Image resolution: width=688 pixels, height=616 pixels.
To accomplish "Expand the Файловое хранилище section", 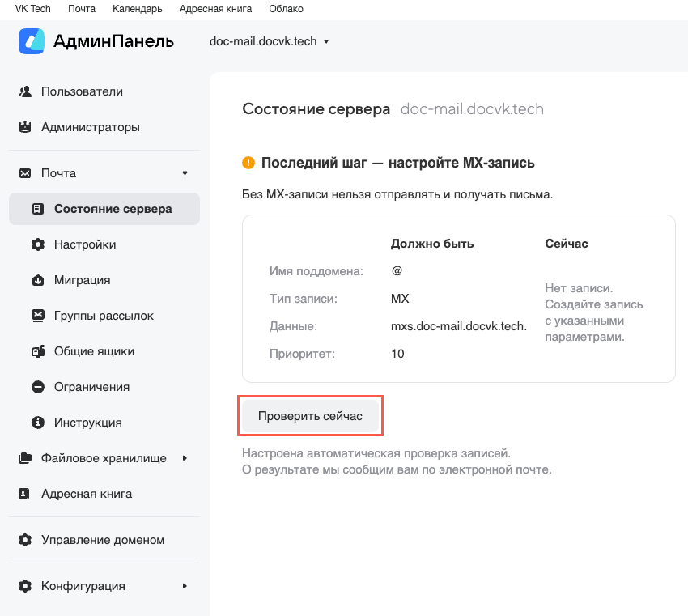I will [x=185, y=458].
